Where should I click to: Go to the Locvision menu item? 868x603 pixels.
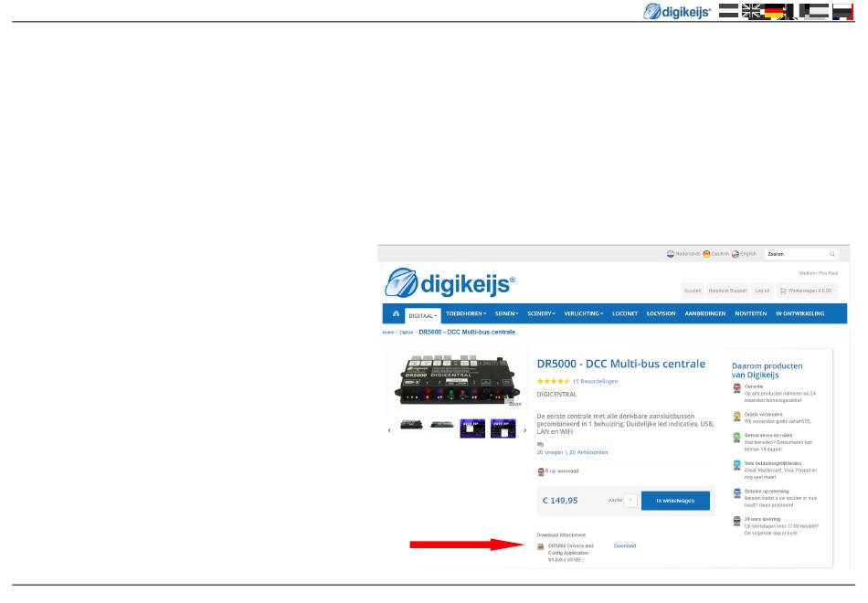(661, 313)
